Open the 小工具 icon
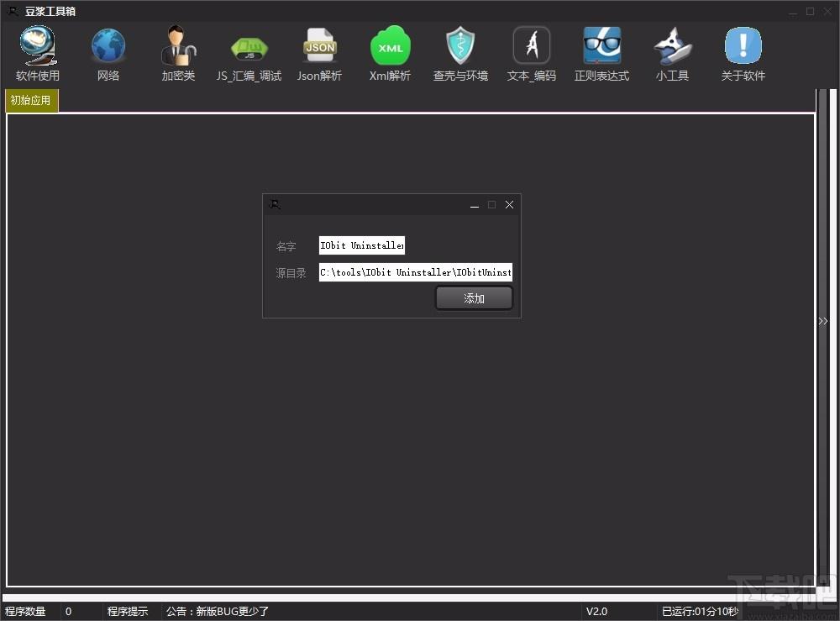The height and width of the screenshot is (621, 840). point(673,46)
